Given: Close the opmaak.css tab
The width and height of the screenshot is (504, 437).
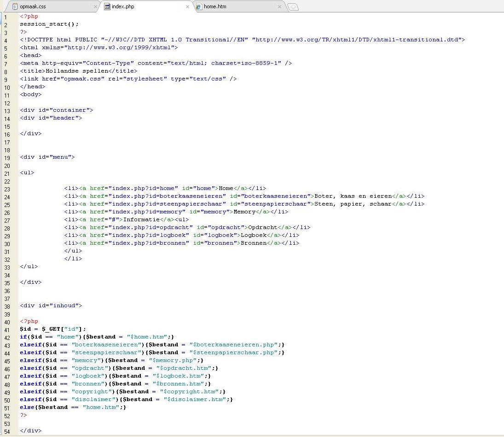Looking at the screenshot, I should (x=96, y=7).
